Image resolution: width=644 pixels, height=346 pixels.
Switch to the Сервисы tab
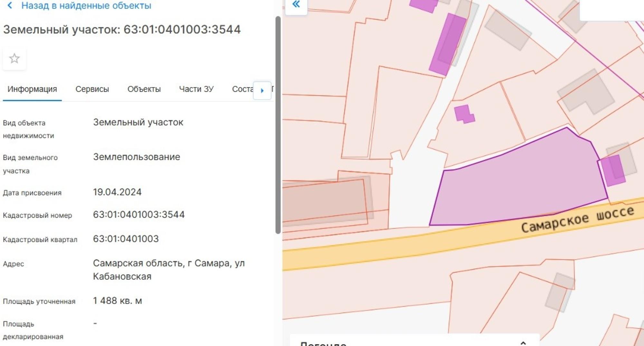pos(92,89)
